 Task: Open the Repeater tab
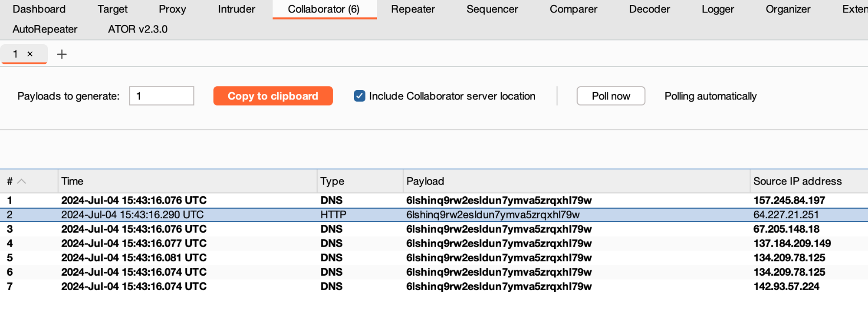pyautogui.click(x=412, y=9)
